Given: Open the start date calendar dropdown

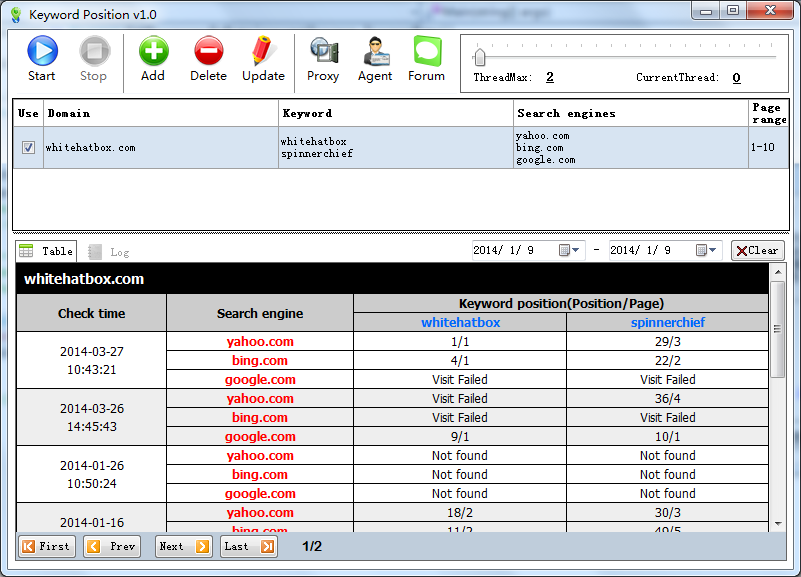Looking at the screenshot, I should [569, 251].
